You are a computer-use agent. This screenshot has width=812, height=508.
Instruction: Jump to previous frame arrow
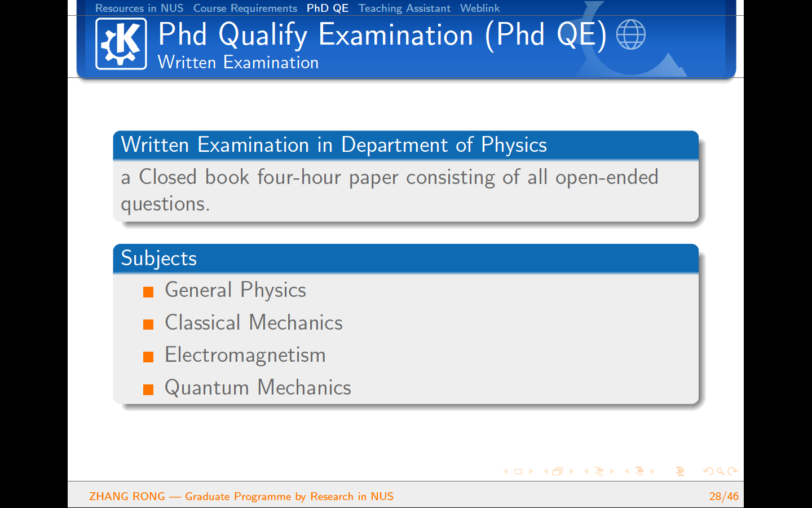pos(546,471)
